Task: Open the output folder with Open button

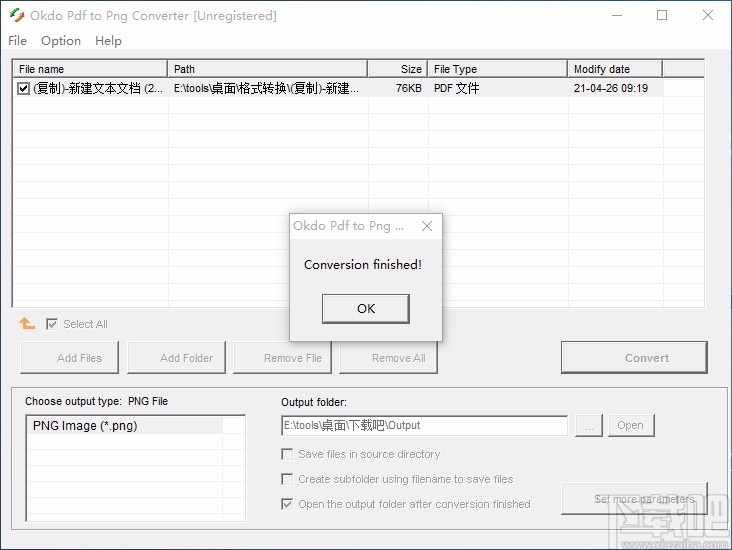Action: (631, 425)
